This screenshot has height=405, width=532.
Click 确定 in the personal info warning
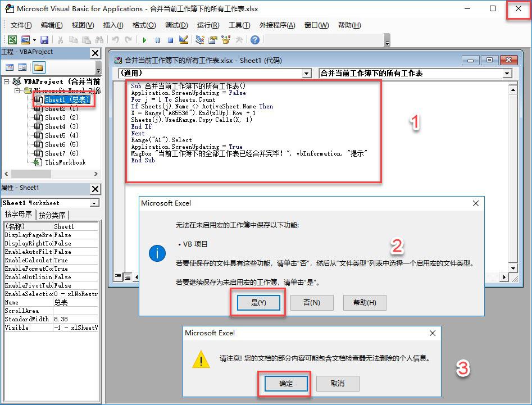click(x=286, y=383)
